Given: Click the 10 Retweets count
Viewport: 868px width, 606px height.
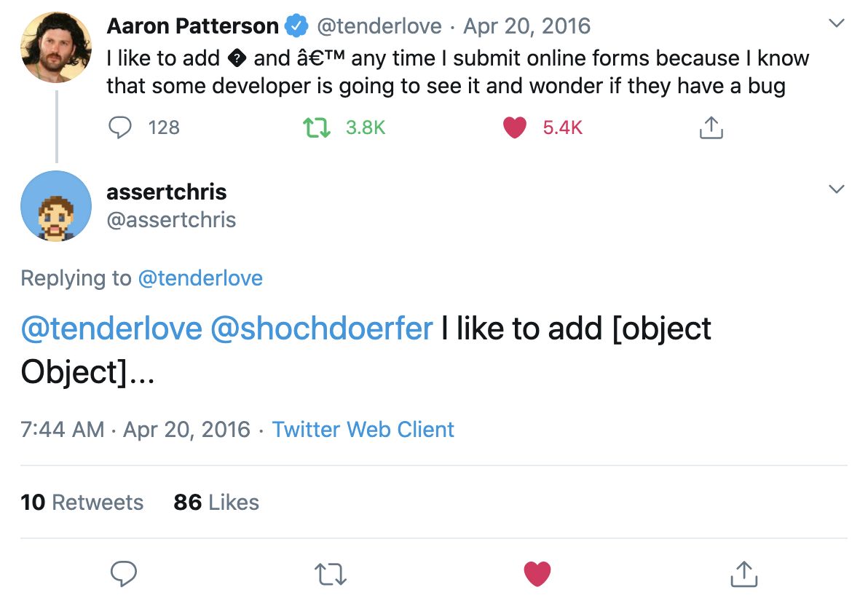Looking at the screenshot, I should [x=82, y=502].
